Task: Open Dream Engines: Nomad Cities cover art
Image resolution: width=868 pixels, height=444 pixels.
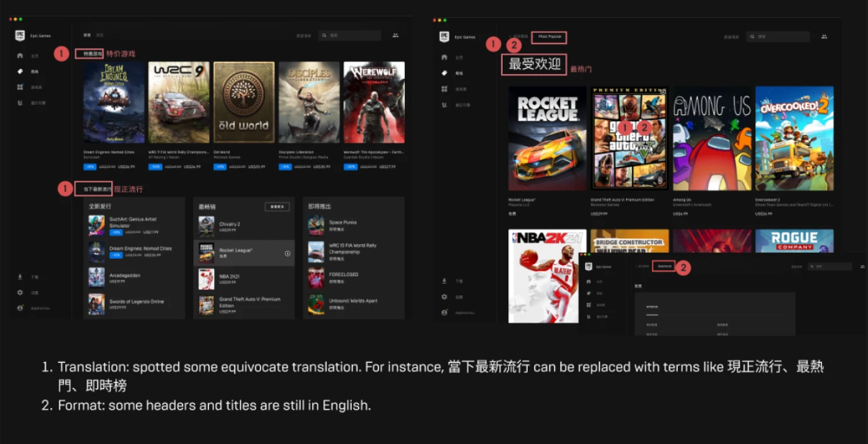Action: (x=113, y=102)
